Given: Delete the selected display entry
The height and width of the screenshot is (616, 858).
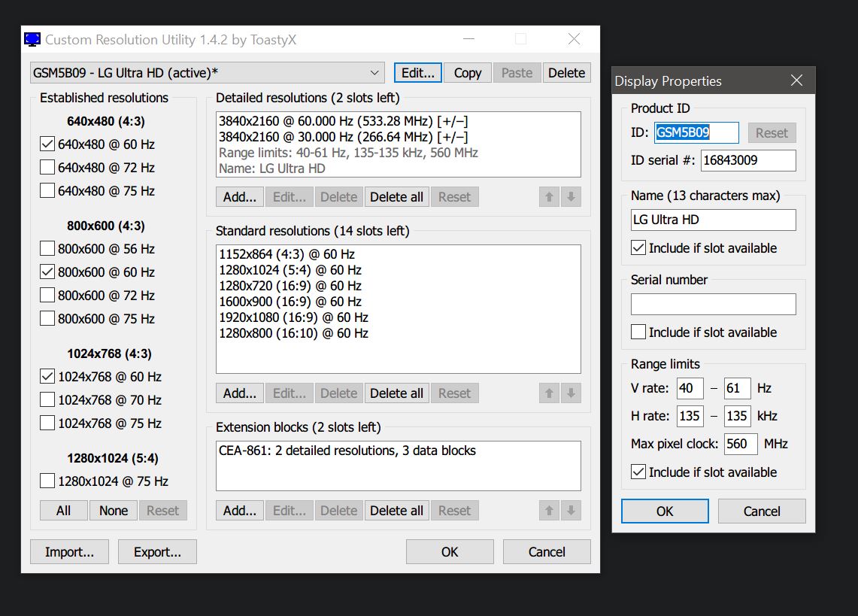Looking at the screenshot, I should click(x=566, y=73).
